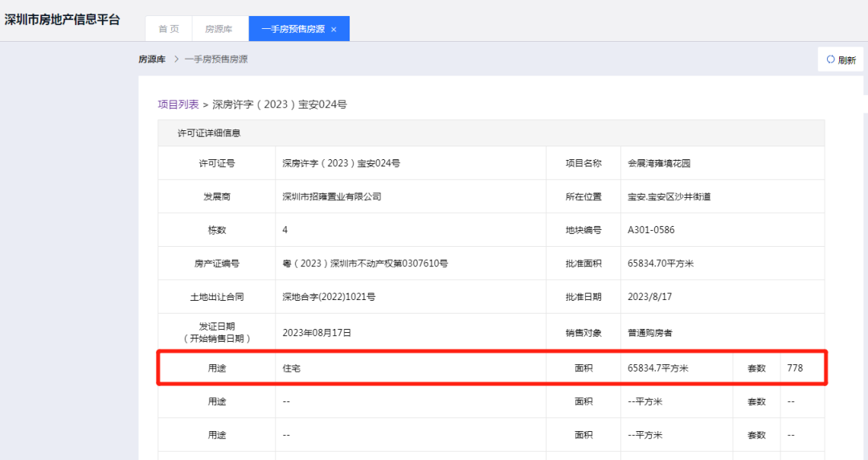Click the 土地出让合同 label

click(217, 297)
